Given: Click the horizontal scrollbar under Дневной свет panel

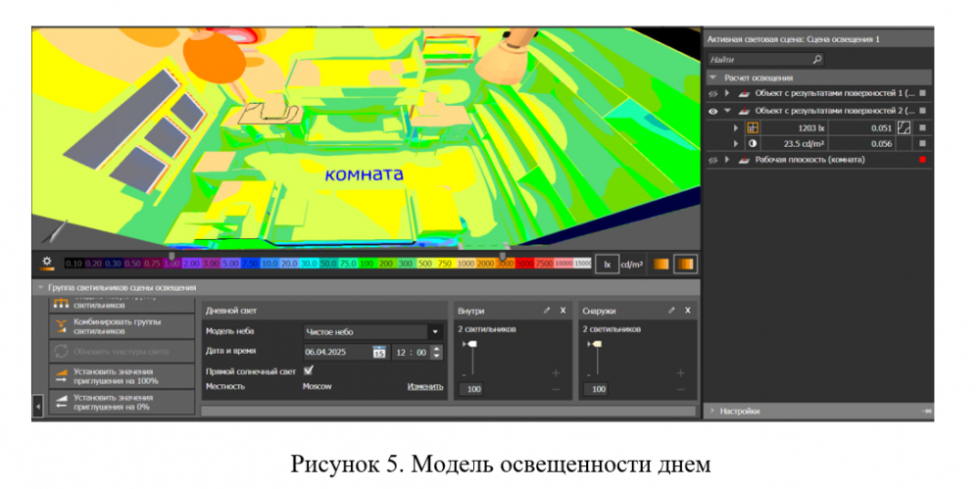Looking at the screenshot, I should [x=448, y=411].
